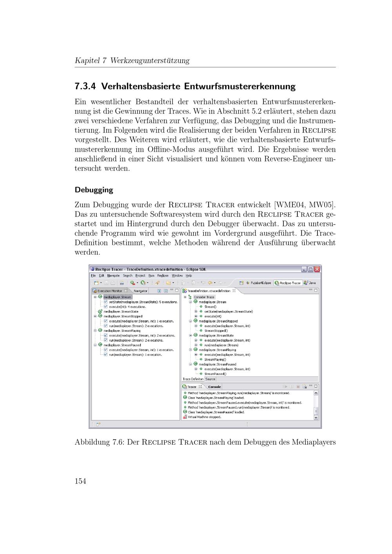Collapse mediaplayer.StreamStopped in Execution Monitor
Viewport: 392px width, 554px height.
[x=95, y=316]
